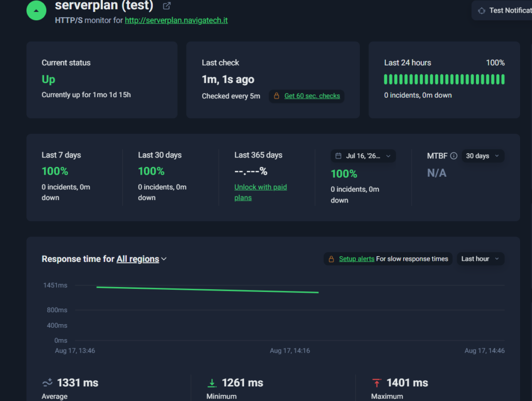This screenshot has width=532, height=401.
Task: Click the 'Aug 17, 13:46' chart axis label
Action: pyautogui.click(x=75, y=351)
